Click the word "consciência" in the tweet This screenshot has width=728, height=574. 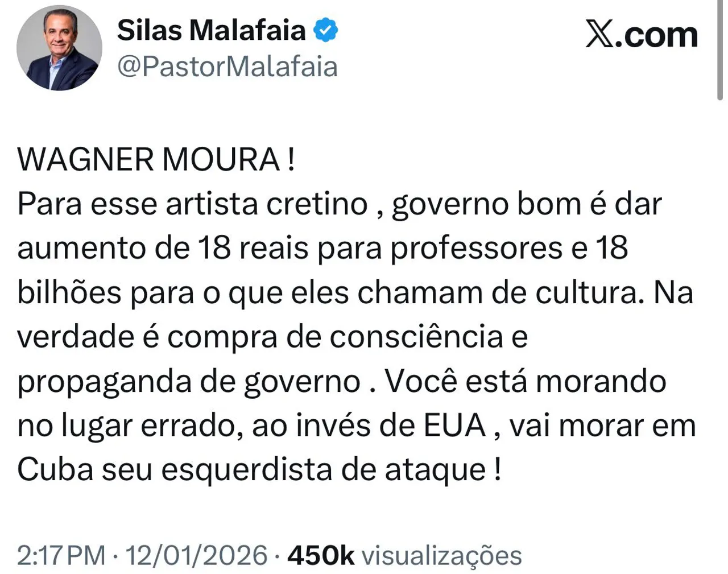(x=416, y=337)
